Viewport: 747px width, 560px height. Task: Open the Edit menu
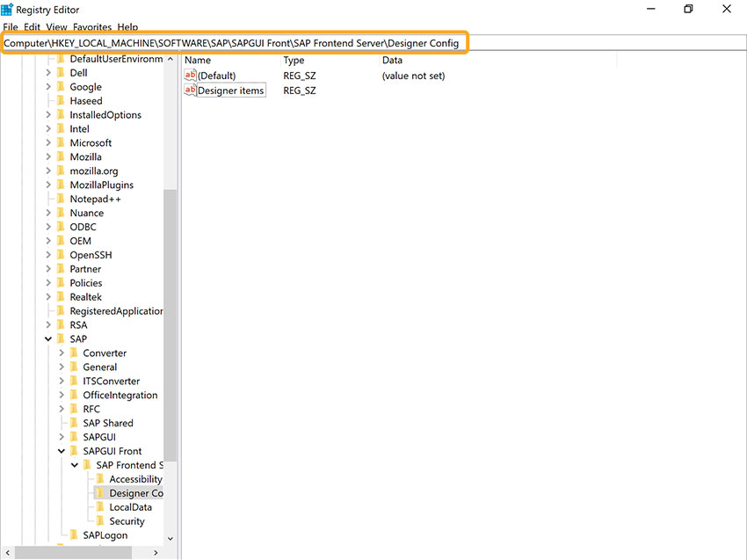(x=32, y=27)
